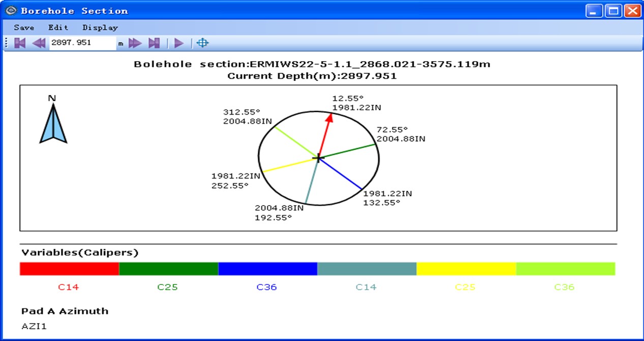Click the depth input field showing 2897.951

coord(82,43)
